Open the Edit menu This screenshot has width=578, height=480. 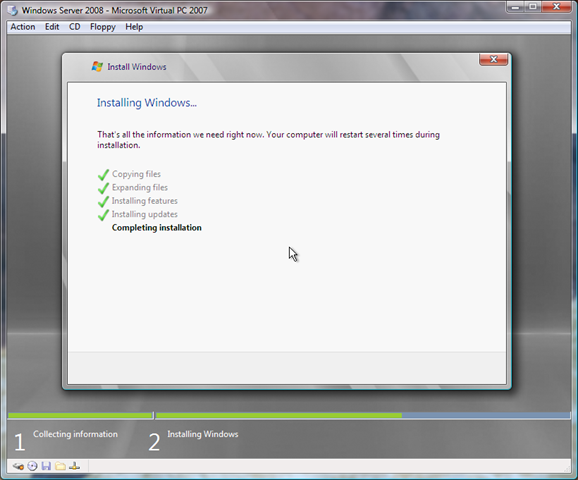[52, 27]
